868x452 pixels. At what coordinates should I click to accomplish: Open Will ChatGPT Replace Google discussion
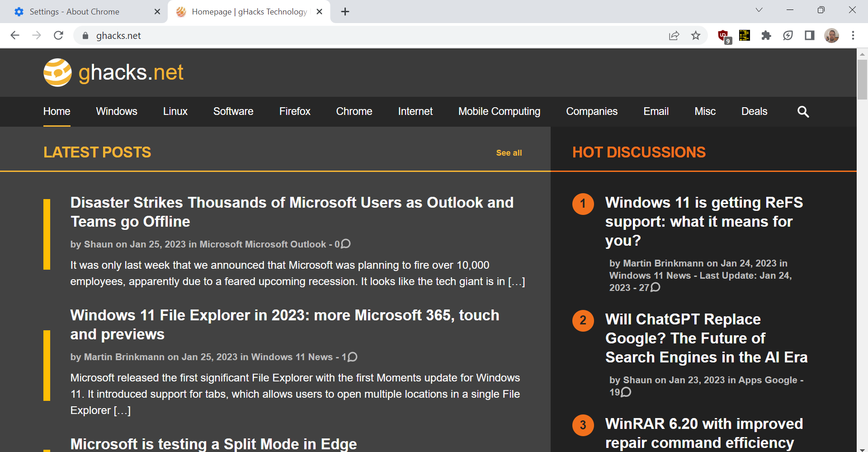(706, 338)
